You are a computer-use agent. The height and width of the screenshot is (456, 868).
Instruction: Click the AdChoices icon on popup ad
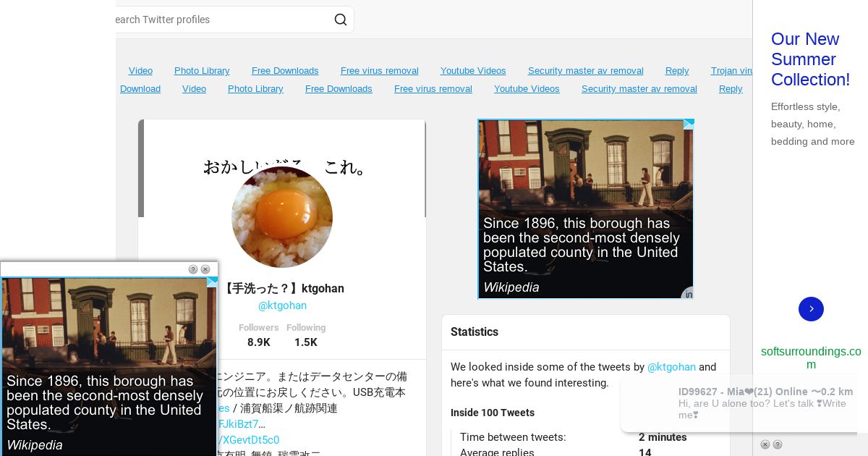tap(212, 282)
